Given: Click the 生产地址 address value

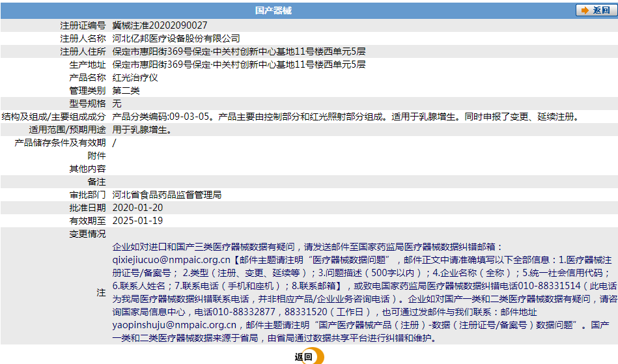Looking at the screenshot, I should point(239,64).
